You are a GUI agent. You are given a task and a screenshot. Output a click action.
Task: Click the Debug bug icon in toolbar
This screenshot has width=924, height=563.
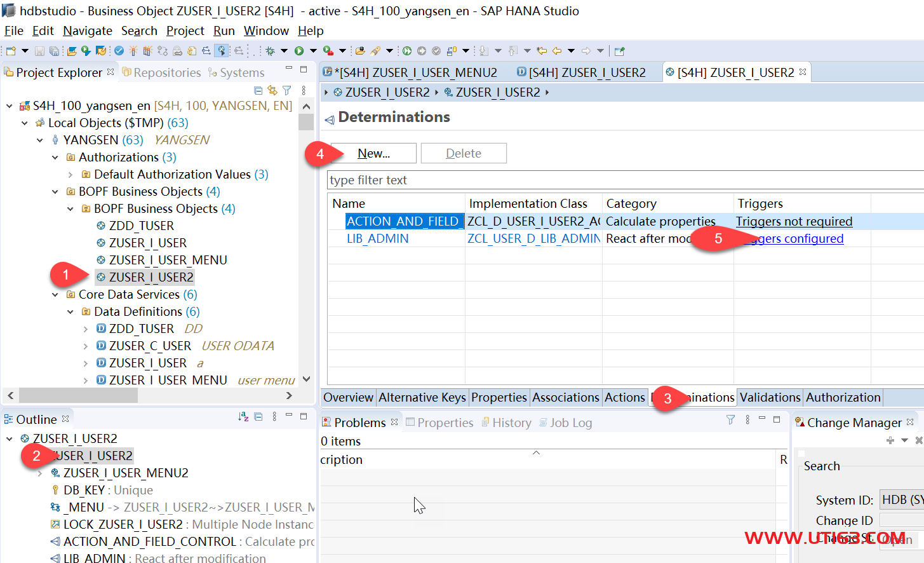(270, 51)
